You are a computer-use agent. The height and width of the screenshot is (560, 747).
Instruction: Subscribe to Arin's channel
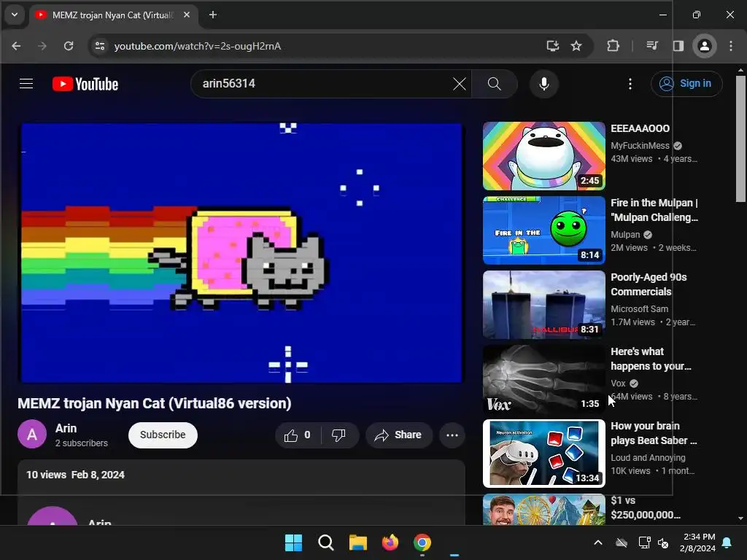163,435
